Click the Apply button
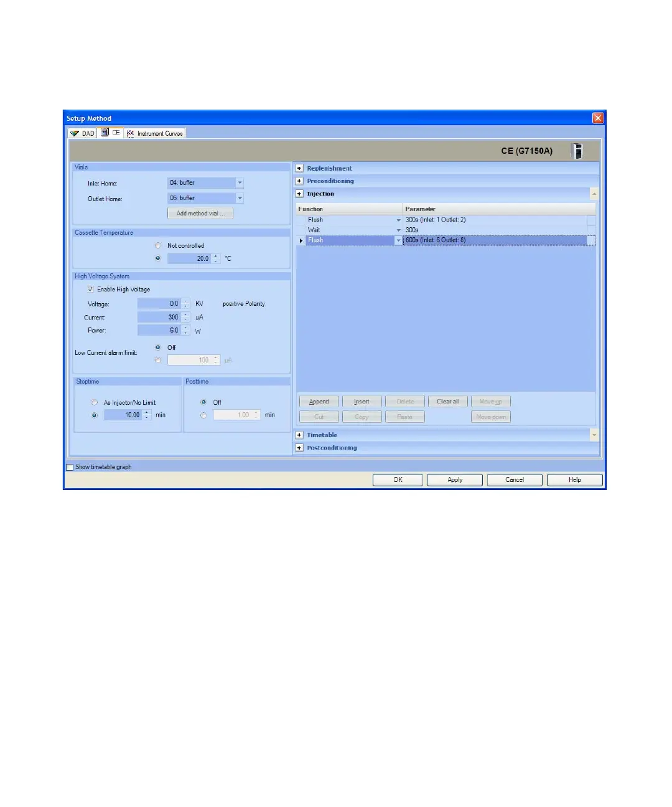Viewport: 672px width, 807px height. coord(455,480)
